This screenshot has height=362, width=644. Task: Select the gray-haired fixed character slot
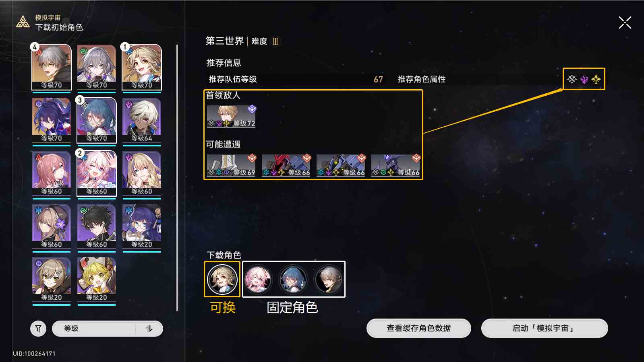(x=329, y=279)
